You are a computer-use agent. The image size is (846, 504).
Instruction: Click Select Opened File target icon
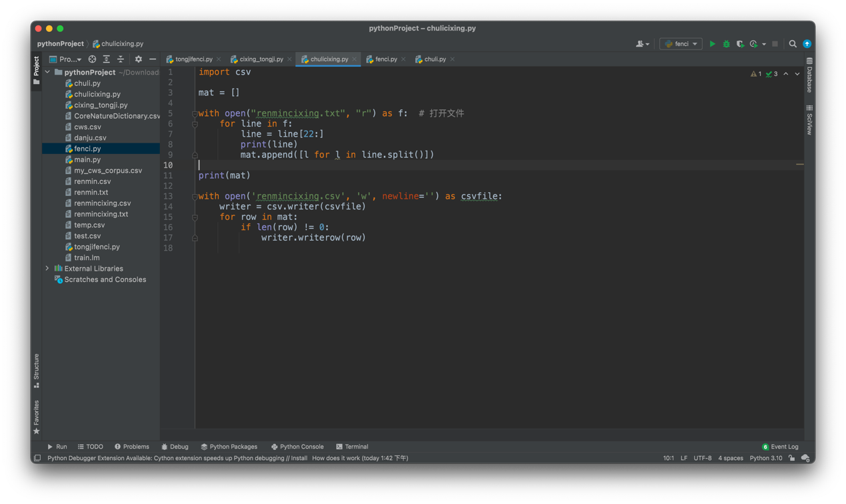tap(92, 59)
